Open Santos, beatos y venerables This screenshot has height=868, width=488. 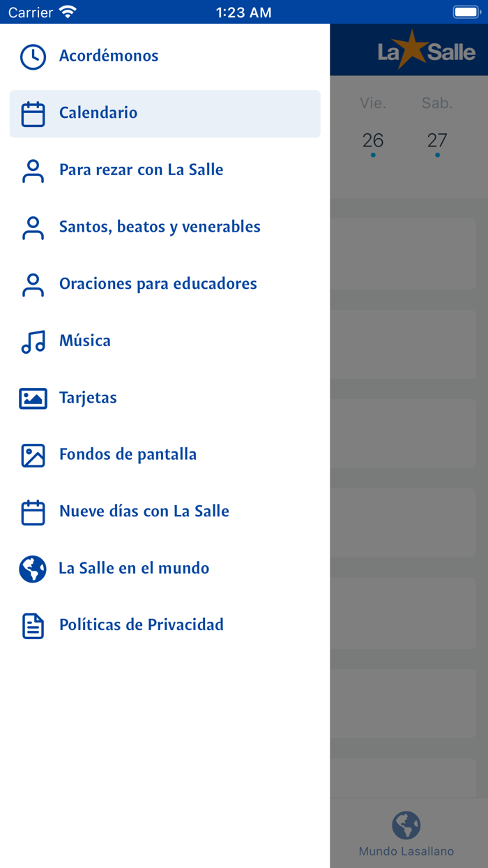(x=160, y=227)
